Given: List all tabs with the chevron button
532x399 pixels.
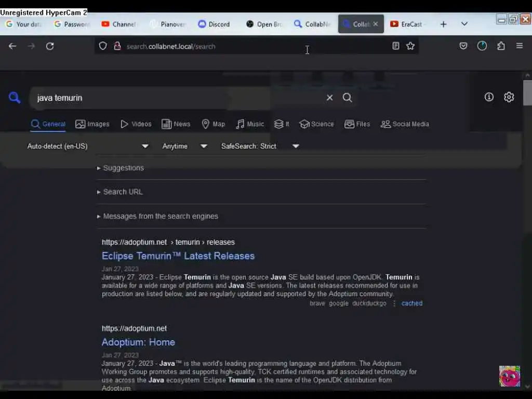Looking at the screenshot, I should pyautogui.click(x=464, y=24).
